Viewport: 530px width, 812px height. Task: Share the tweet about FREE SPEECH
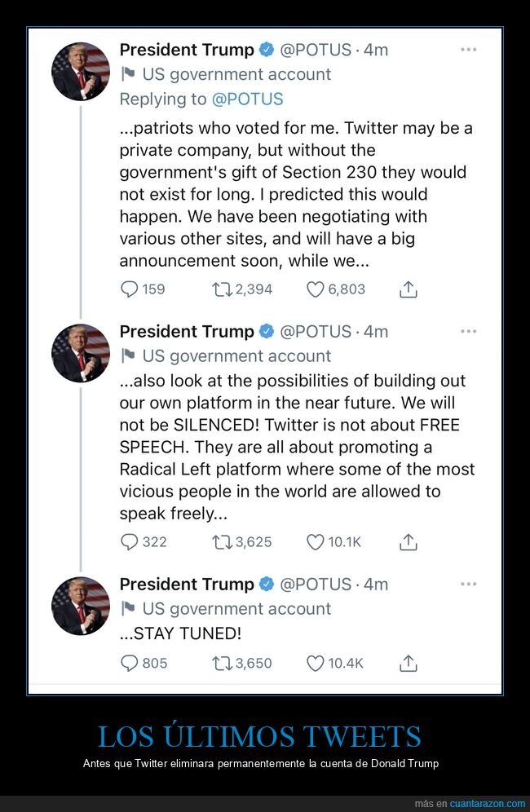(409, 541)
